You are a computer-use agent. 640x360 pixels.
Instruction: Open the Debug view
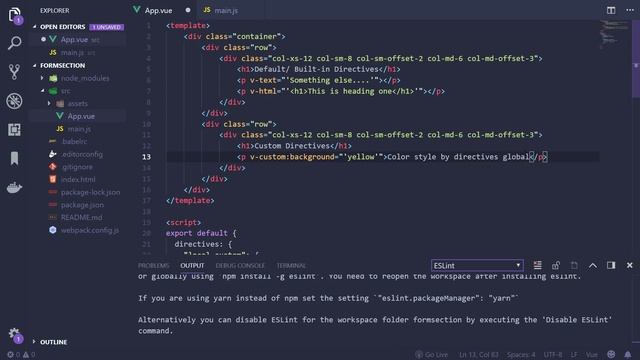(15, 101)
